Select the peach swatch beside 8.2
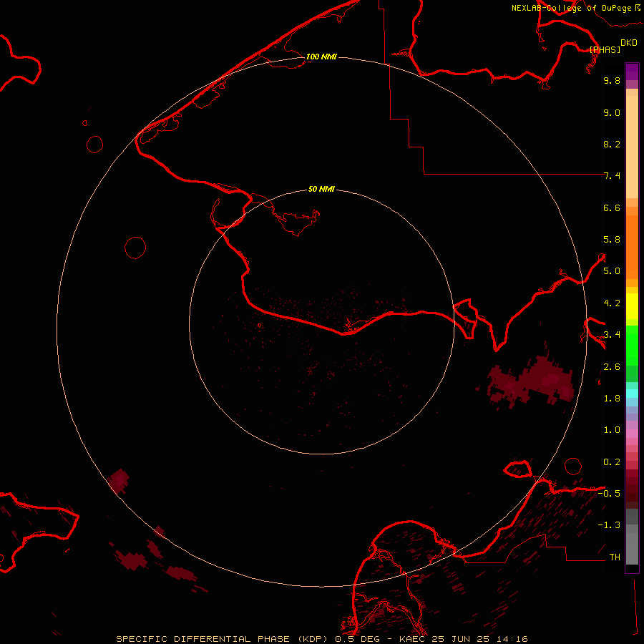The image size is (644, 644). pyautogui.click(x=632, y=147)
